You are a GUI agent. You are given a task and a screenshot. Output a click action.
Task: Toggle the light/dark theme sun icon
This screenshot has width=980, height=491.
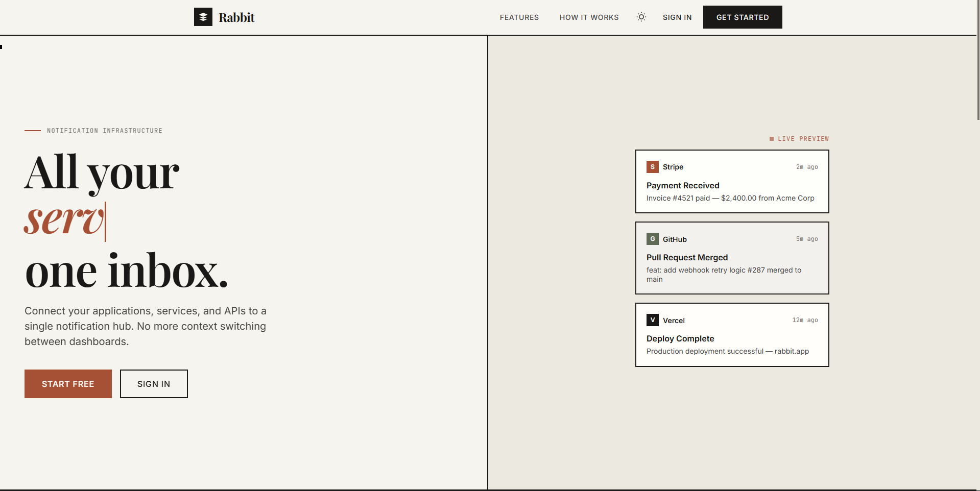tap(641, 17)
